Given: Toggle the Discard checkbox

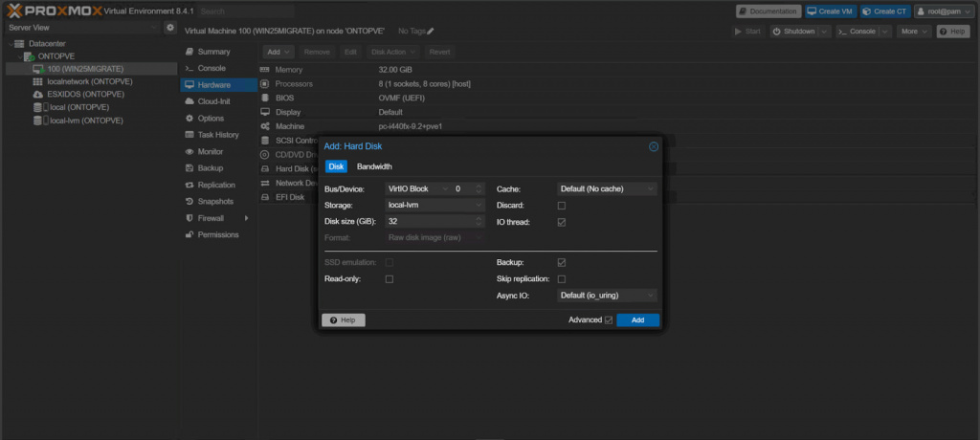Looking at the screenshot, I should pos(561,206).
